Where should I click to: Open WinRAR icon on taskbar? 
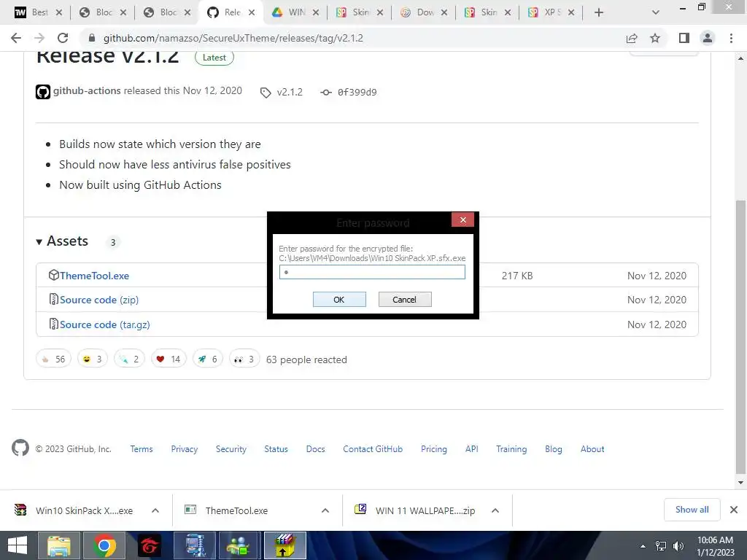pos(285,545)
